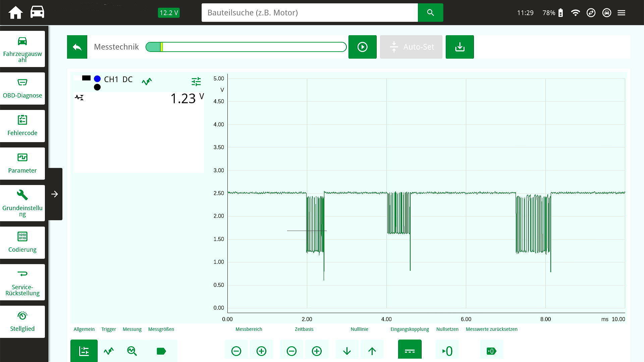Open the vehicle car icon in the top bar

tap(37, 12)
